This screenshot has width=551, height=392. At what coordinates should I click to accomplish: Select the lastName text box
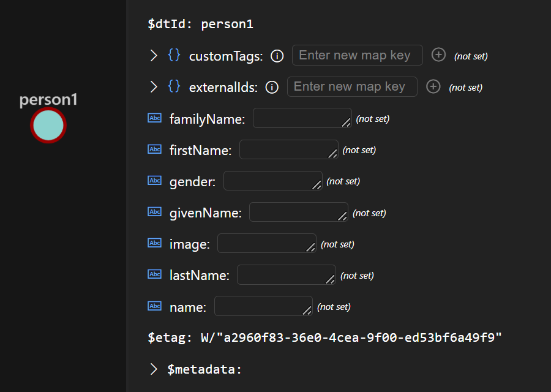pos(285,274)
